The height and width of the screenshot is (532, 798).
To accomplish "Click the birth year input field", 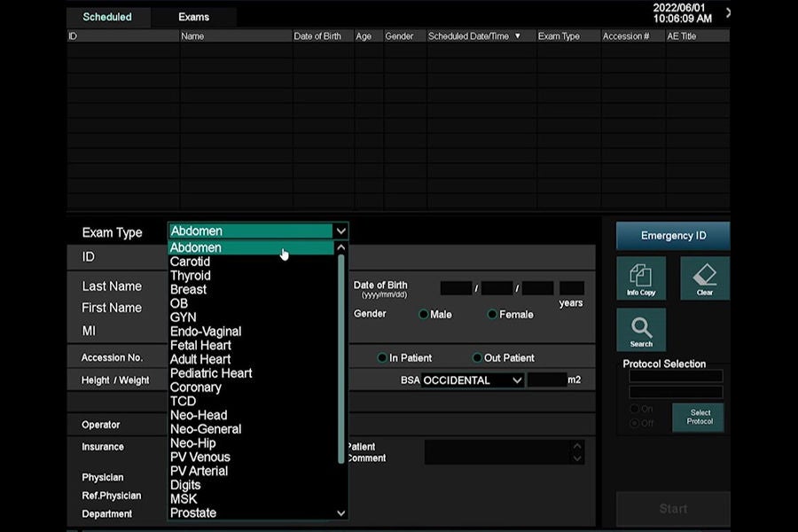I will pyautogui.click(x=456, y=288).
